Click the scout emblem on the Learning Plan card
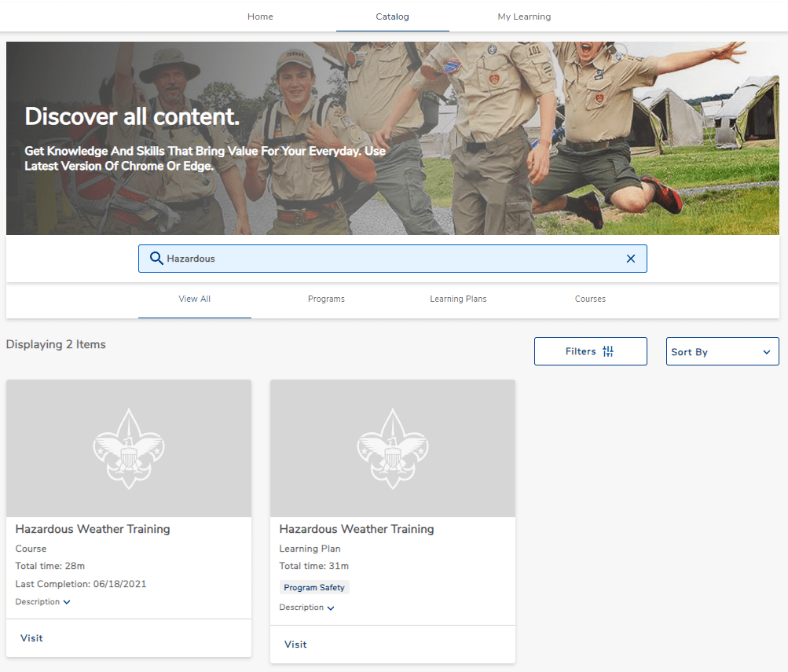The image size is (788, 672). pyautogui.click(x=393, y=449)
